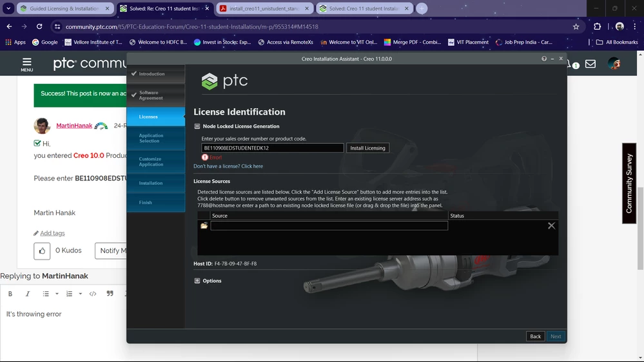Open Chrome extensions puzzle icon
Image resolution: width=644 pixels, height=362 pixels.
(597, 26)
